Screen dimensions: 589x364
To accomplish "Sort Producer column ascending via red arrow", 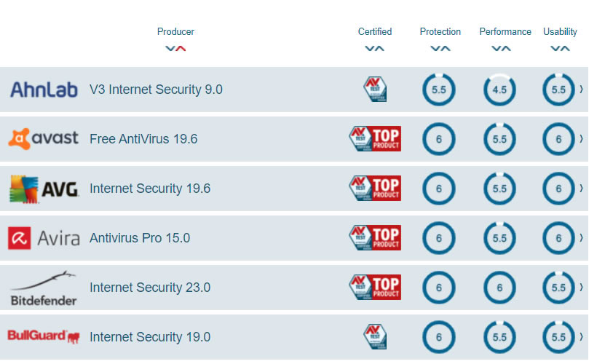I will coord(181,49).
